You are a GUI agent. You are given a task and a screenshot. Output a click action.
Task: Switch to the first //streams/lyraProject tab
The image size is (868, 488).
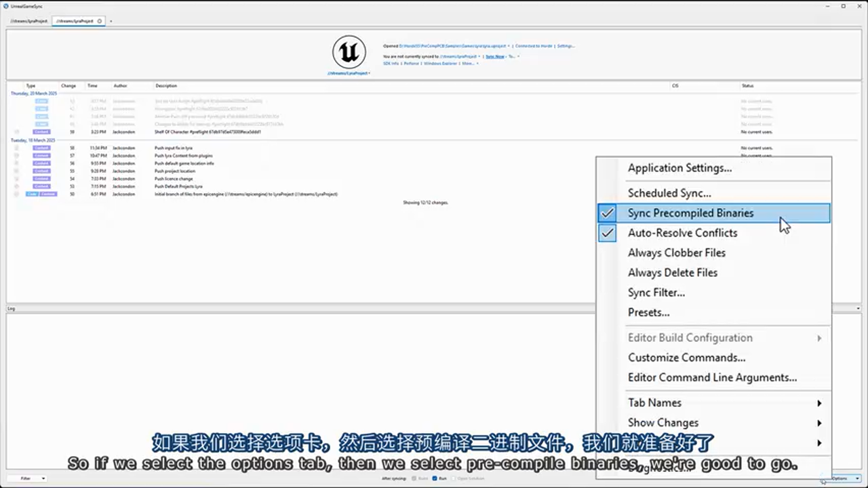[27, 21]
